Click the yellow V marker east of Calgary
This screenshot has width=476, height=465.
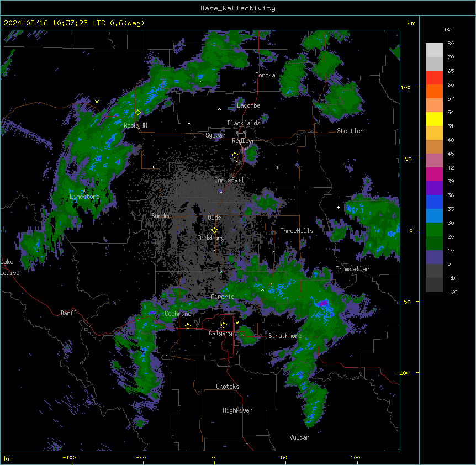click(x=237, y=323)
